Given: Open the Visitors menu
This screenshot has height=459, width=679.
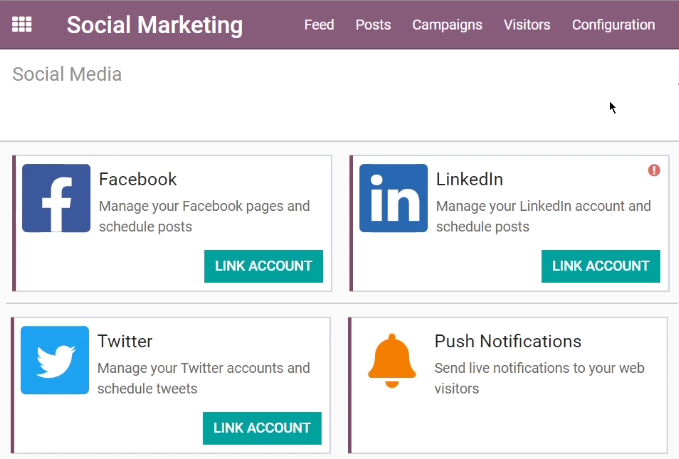Looking at the screenshot, I should coord(527,25).
